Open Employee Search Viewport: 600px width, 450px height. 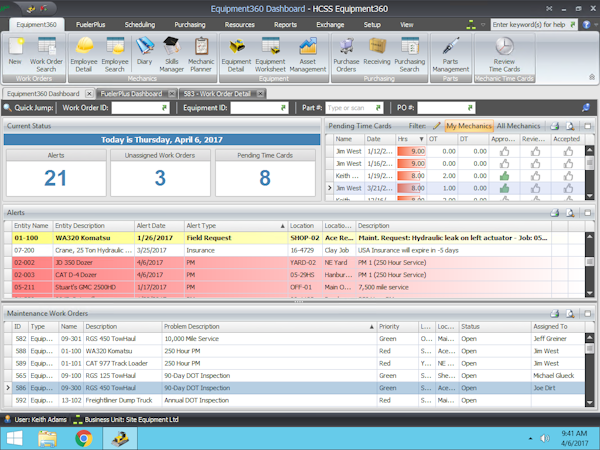tap(115, 55)
